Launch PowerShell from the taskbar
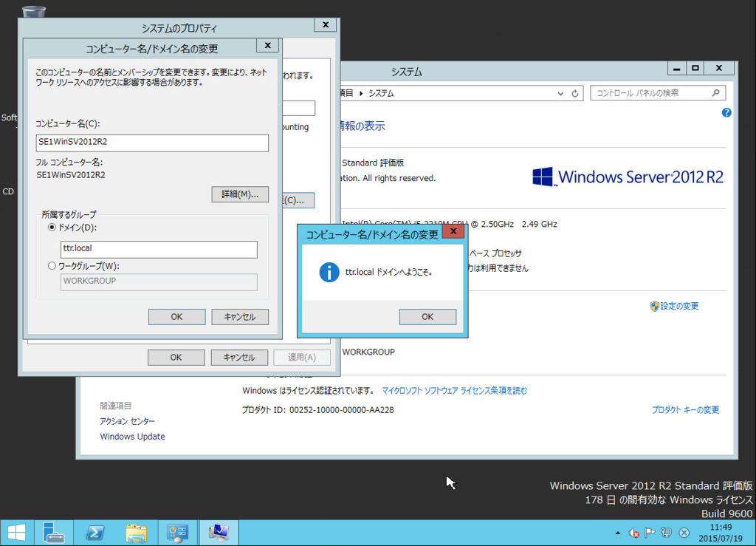 click(x=95, y=533)
